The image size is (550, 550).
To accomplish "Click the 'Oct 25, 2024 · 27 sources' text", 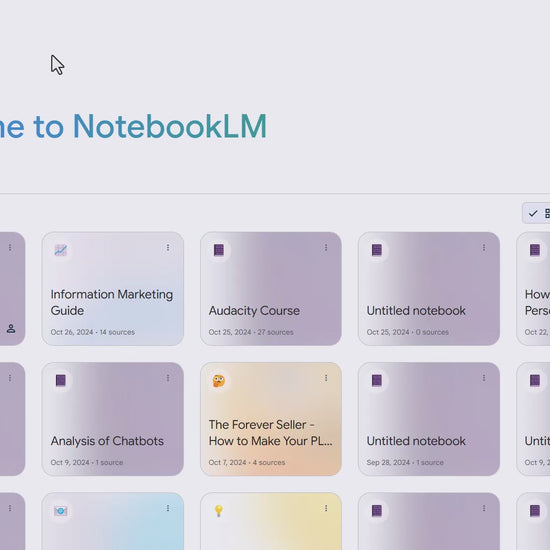I will tap(251, 332).
